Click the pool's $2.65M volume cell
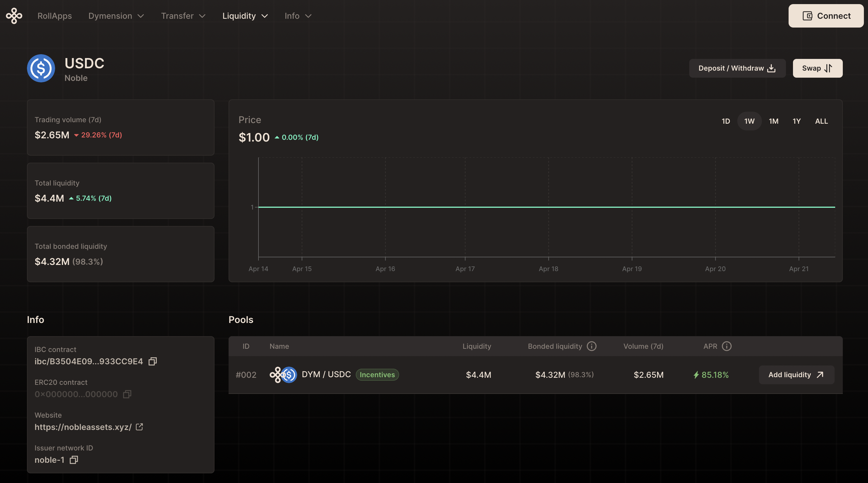The width and height of the screenshot is (868, 483). pos(649,375)
